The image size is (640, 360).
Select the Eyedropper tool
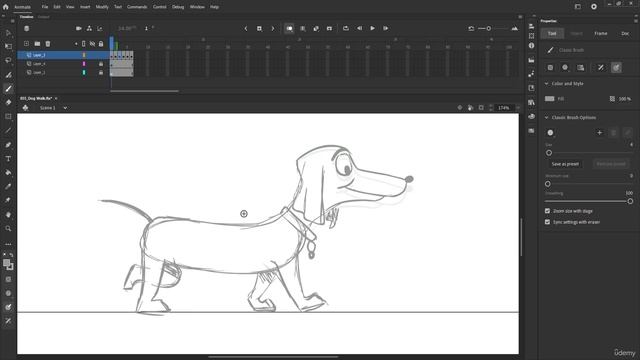tap(8, 187)
